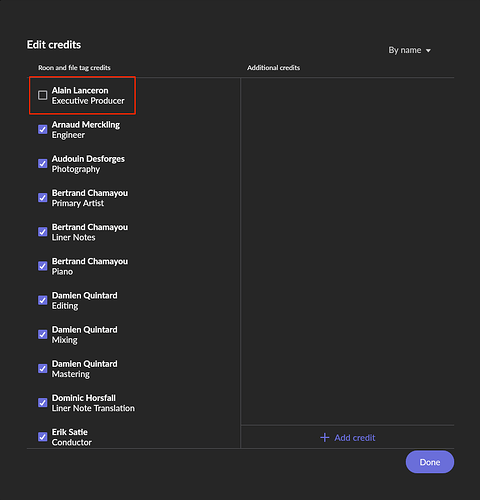Uncheck the Bertrand Chamayou Liner Notes checkbox
The height and width of the screenshot is (500, 480).
click(42, 232)
